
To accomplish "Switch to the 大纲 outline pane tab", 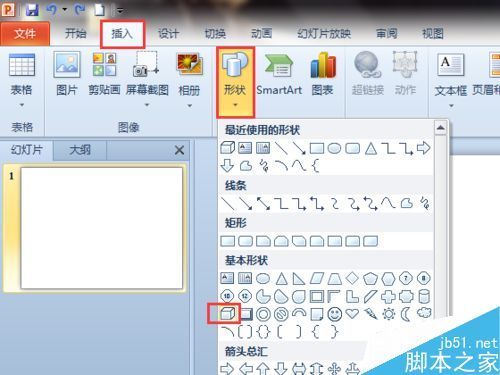I will pos(80,150).
